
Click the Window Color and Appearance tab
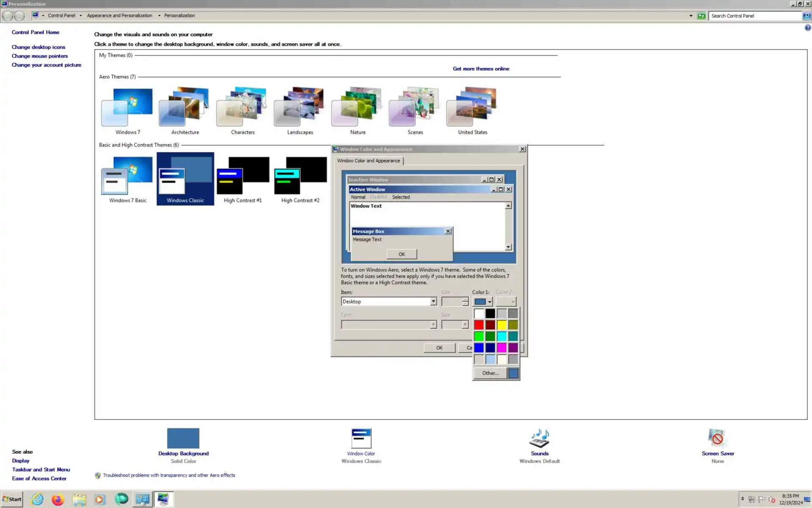click(368, 161)
